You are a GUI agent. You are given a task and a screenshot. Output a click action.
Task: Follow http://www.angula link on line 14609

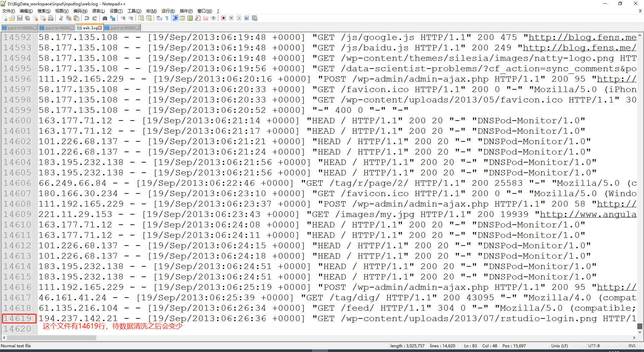click(588, 214)
